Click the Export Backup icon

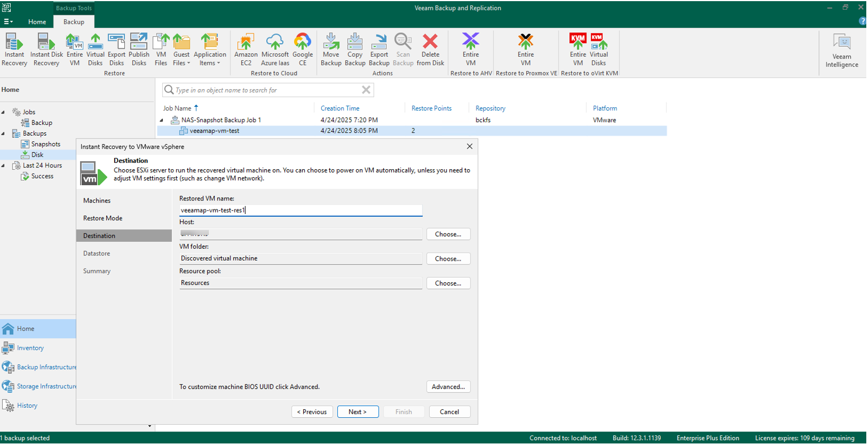(x=379, y=50)
